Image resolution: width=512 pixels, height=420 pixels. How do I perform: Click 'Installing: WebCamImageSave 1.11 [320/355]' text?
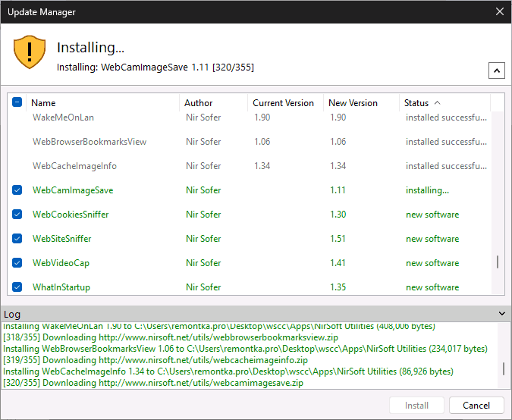coord(155,67)
